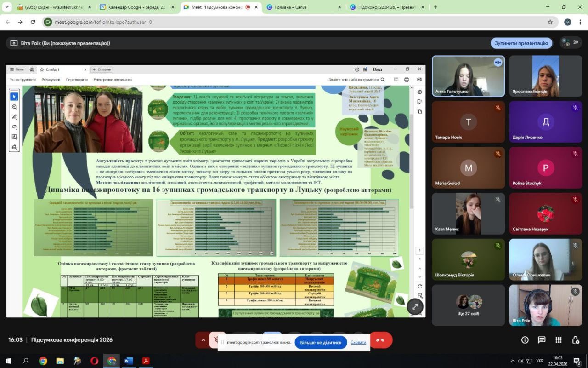The image size is (588, 368).
Task: Click the print icon in Acrobat toolbar
Action: pyautogui.click(x=407, y=80)
